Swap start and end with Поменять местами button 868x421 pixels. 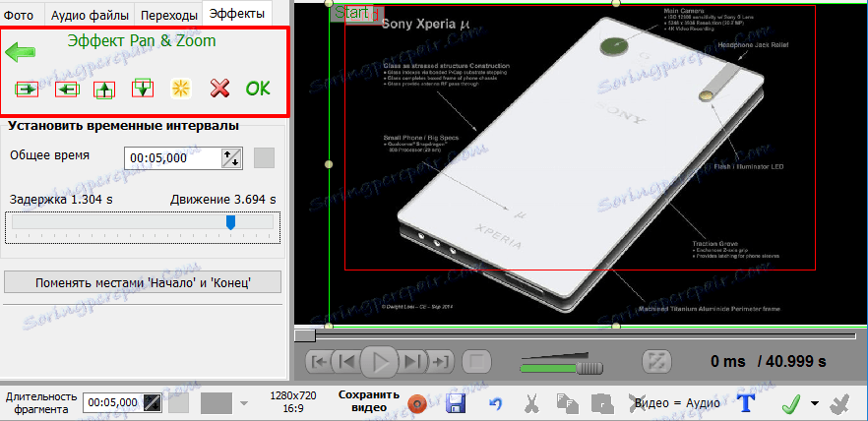pos(143,282)
